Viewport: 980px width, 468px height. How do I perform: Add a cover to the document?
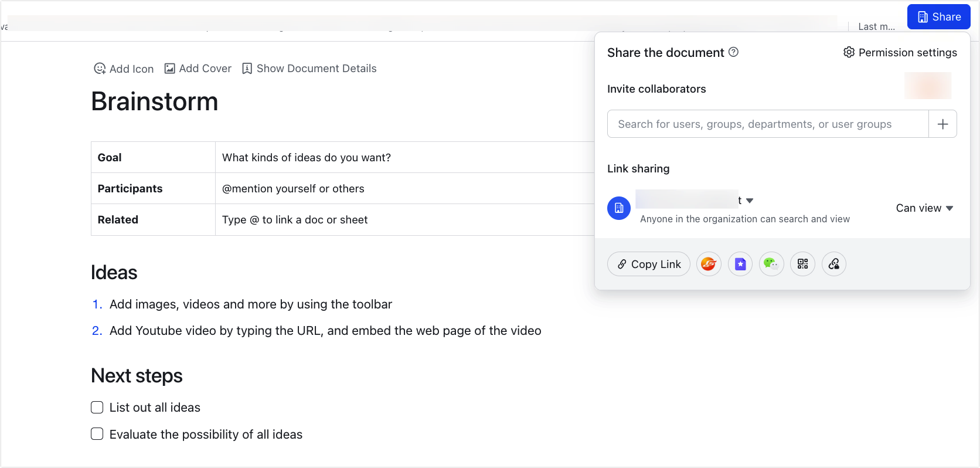(x=198, y=69)
